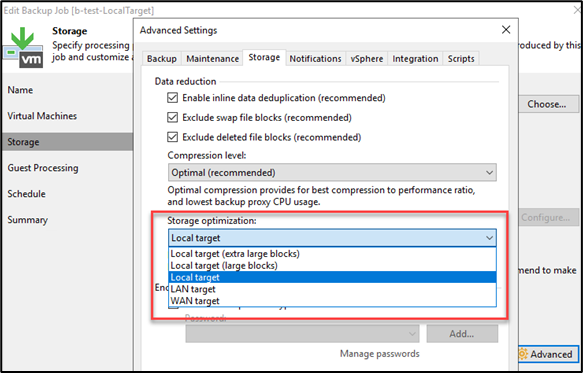Pick LAN target from the list
This screenshot has height=373, width=583.
pyautogui.click(x=332, y=289)
